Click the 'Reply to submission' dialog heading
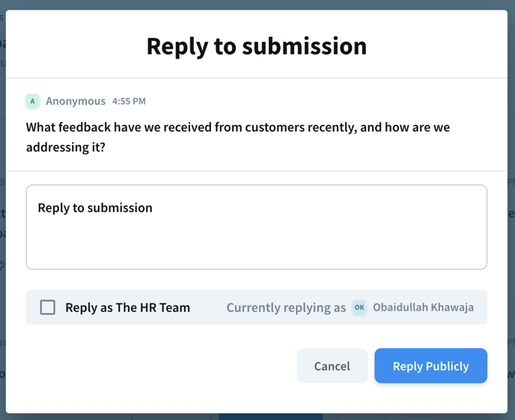The image size is (515, 420). pos(257,46)
